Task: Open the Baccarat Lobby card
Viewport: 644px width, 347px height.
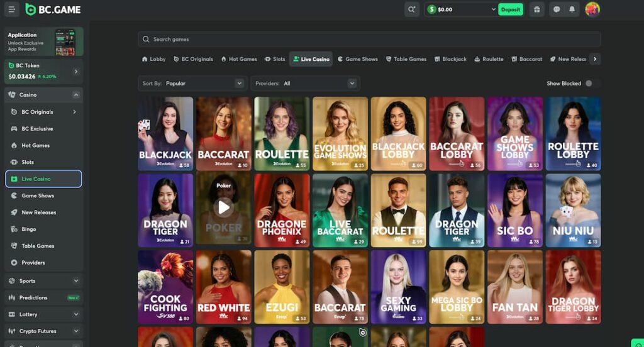Action: [x=457, y=134]
